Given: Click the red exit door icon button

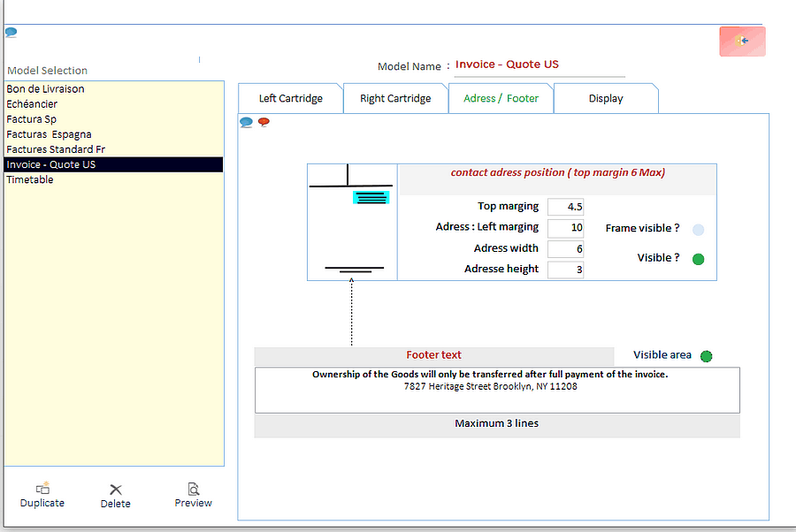Looking at the screenshot, I should 742,41.
